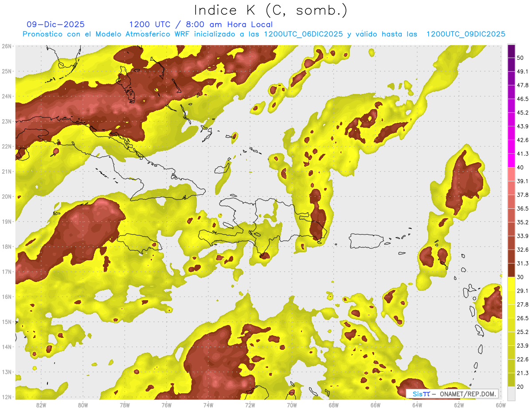Image resolution: width=532 pixels, height=411 pixels.
Task: Click the light gray bottom colorbar segment
Action: 511,393
